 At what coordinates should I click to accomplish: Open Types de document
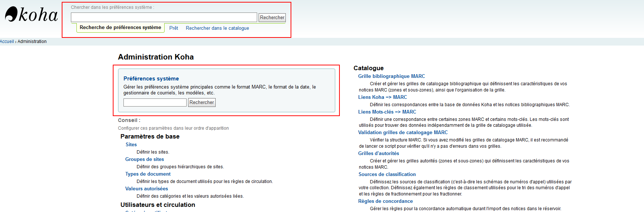(x=148, y=174)
